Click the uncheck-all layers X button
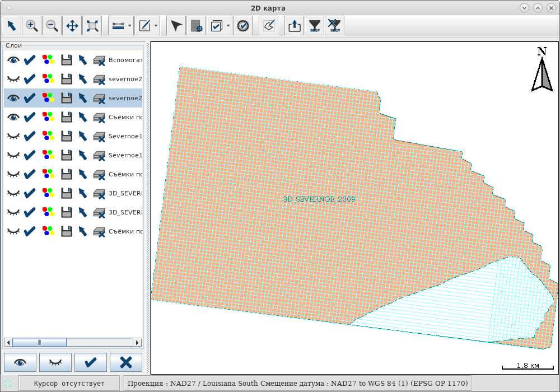 point(126,362)
